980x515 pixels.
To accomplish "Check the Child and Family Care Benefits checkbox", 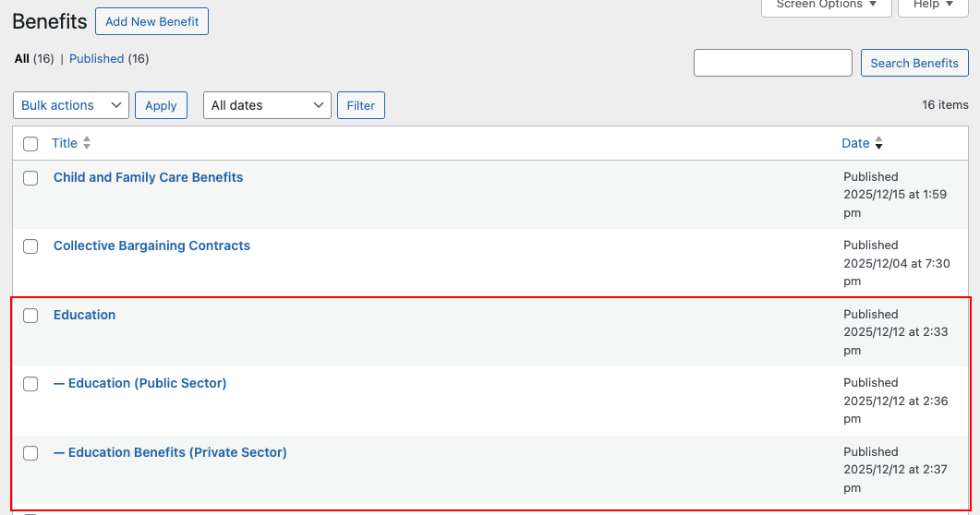I will point(30,178).
